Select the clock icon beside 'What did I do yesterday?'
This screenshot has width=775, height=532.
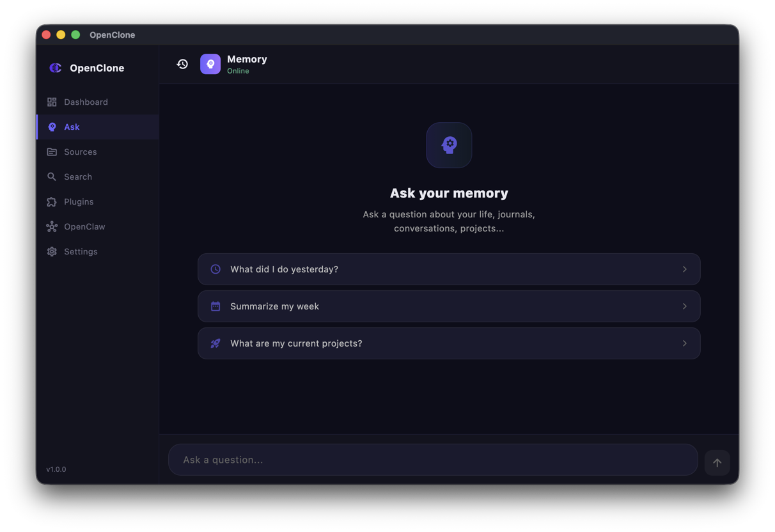[215, 269]
